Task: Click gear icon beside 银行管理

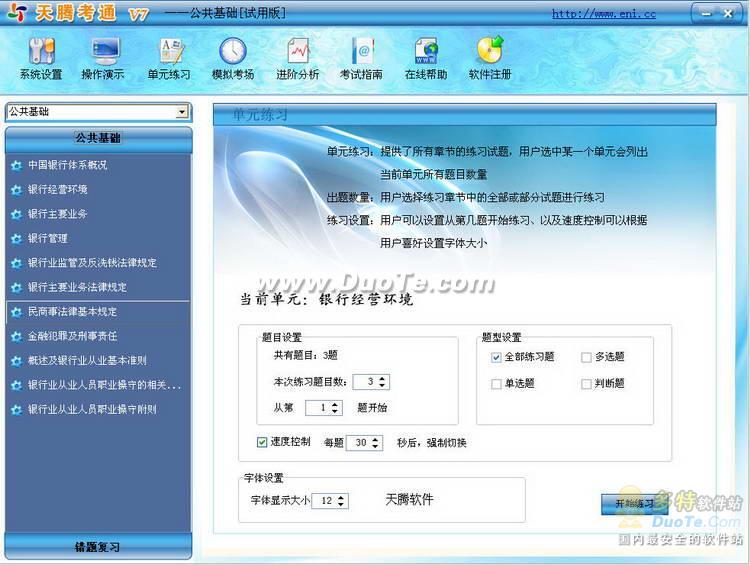Action: pyautogui.click(x=16, y=239)
